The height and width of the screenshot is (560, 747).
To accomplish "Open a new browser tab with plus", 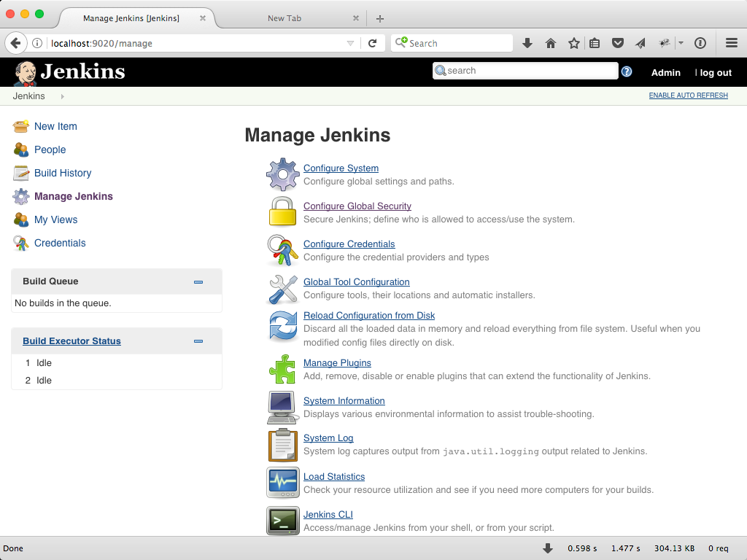I will (379, 18).
